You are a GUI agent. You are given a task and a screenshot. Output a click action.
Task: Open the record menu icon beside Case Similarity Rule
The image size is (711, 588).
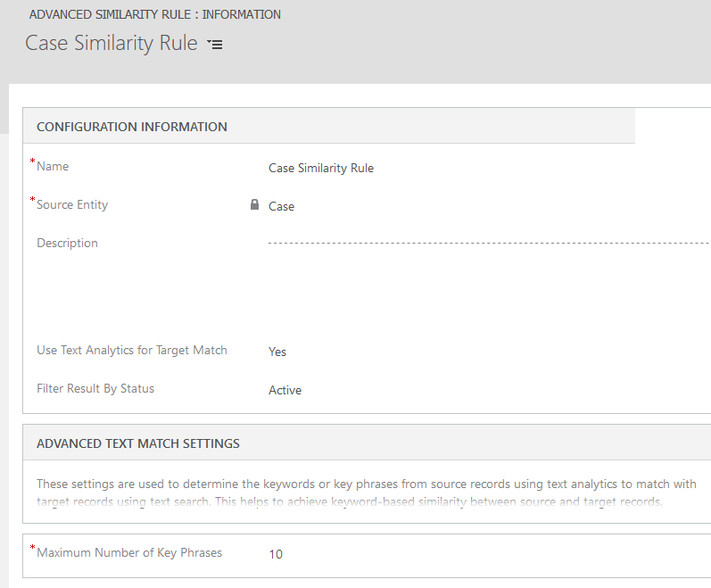pos(215,44)
